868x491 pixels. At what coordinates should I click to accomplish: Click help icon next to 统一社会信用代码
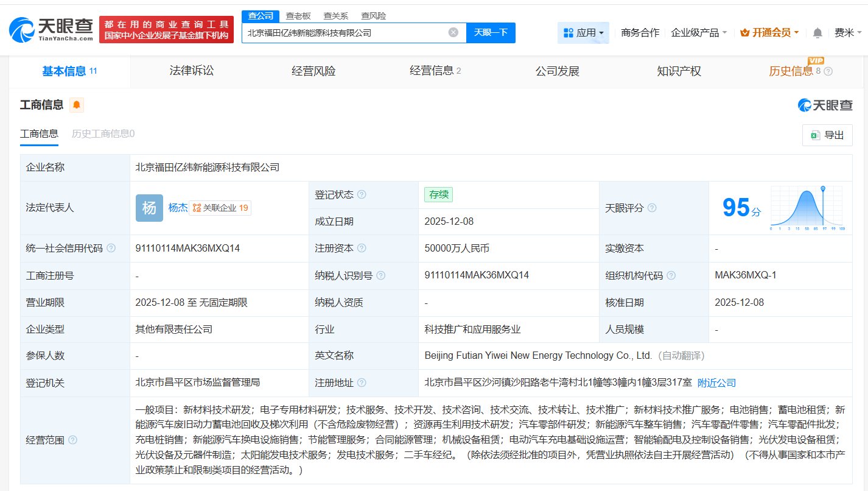point(111,249)
